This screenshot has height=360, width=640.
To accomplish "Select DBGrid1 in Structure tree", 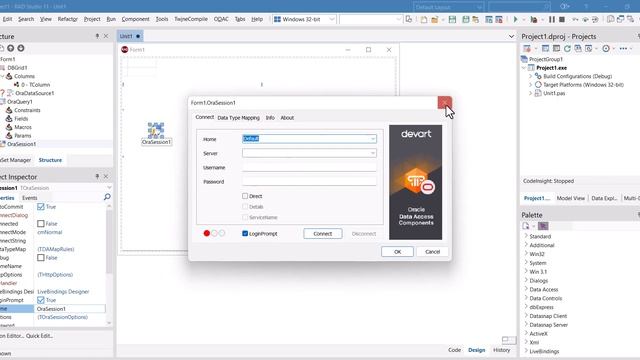I will [x=17, y=68].
